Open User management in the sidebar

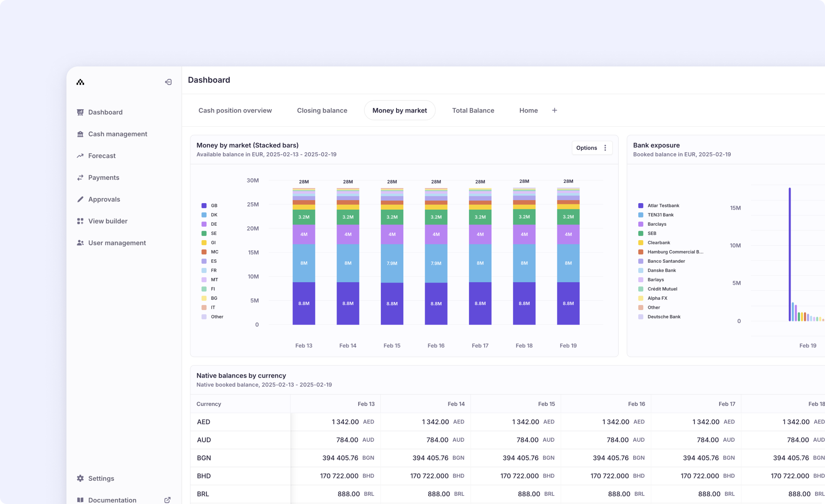tap(117, 243)
